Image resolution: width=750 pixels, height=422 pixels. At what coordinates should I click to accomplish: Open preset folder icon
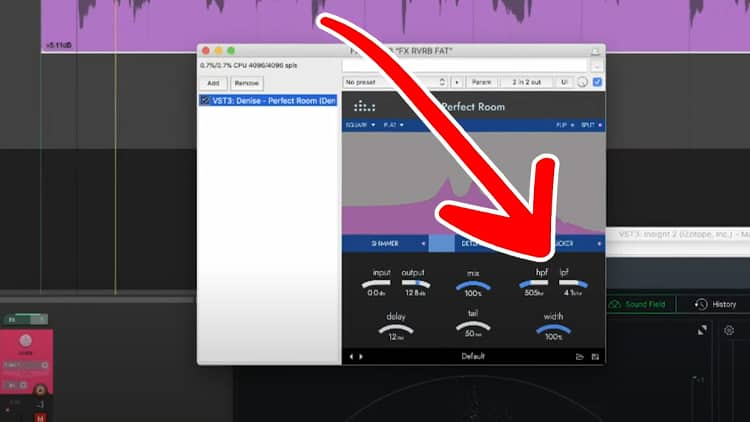580,356
